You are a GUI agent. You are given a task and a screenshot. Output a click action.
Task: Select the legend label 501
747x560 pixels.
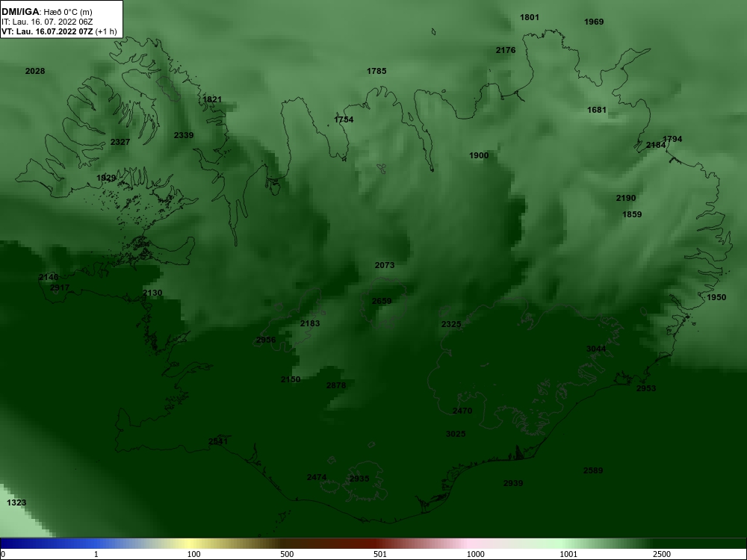(x=380, y=554)
